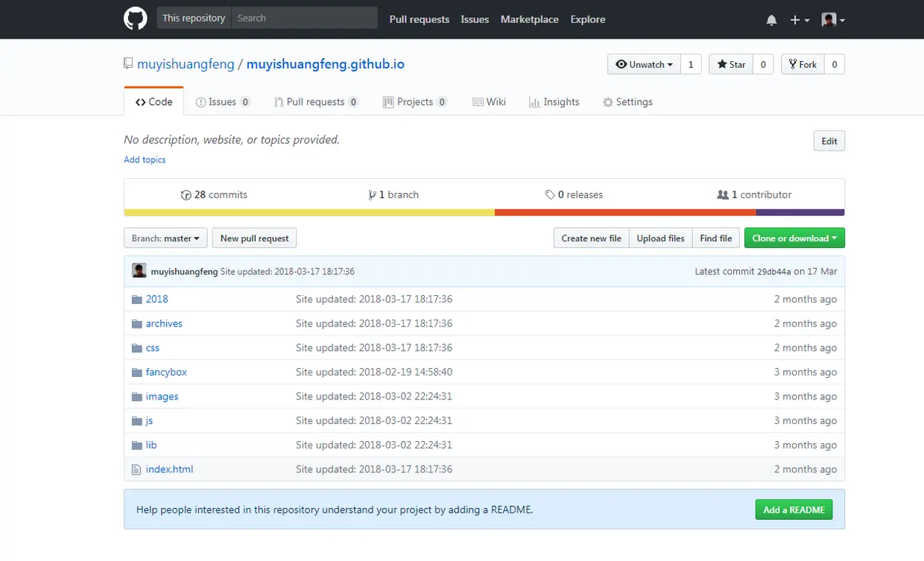Open Marketplace in the header
Image resolution: width=924 pixels, height=561 pixels.
[530, 19]
